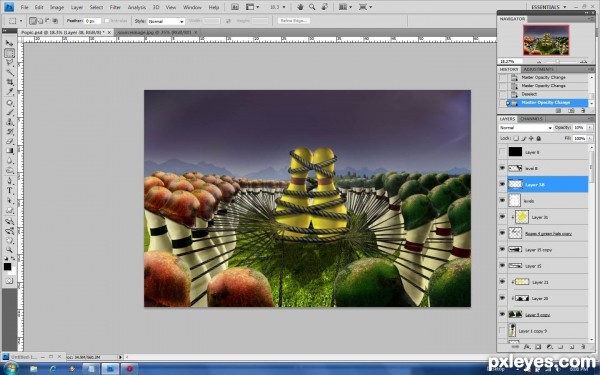
Task: Click the Zoom tool in application bar
Action: (x=312, y=7)
